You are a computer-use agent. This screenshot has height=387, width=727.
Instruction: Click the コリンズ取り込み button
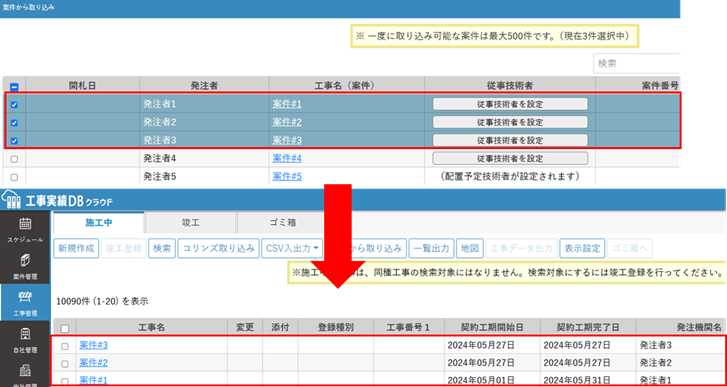click(218, 248)
